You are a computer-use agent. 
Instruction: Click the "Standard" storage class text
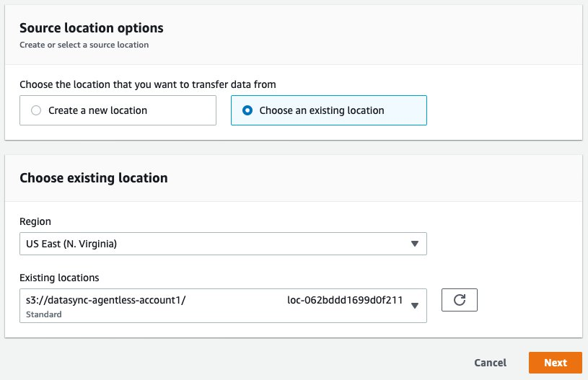pos(43,314)
